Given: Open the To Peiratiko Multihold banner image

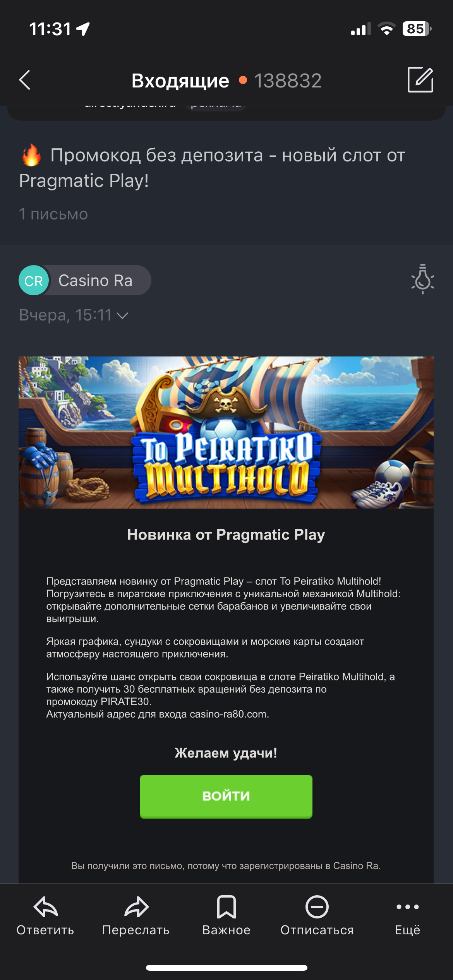Looking at the screenshot, I should point(226,432).
